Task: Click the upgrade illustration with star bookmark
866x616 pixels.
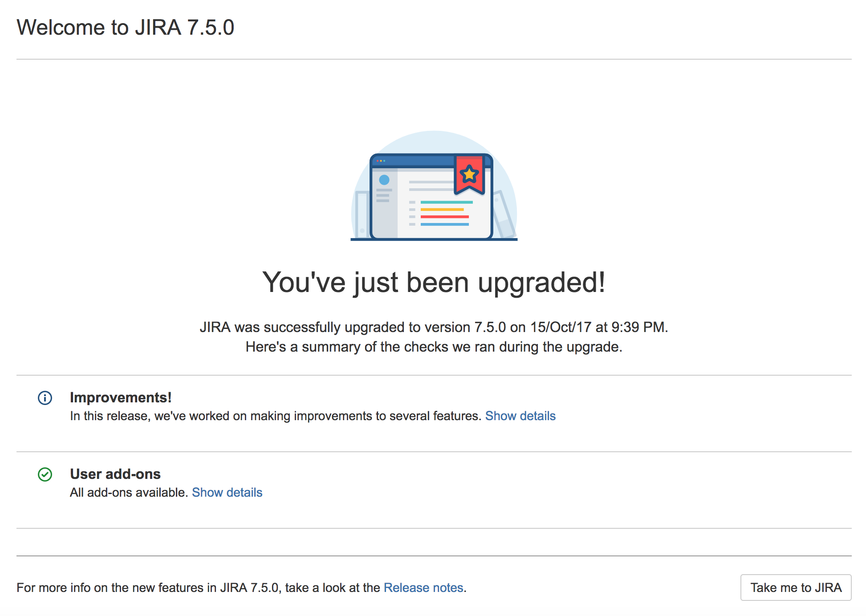Action: click(x=434, y=186)
